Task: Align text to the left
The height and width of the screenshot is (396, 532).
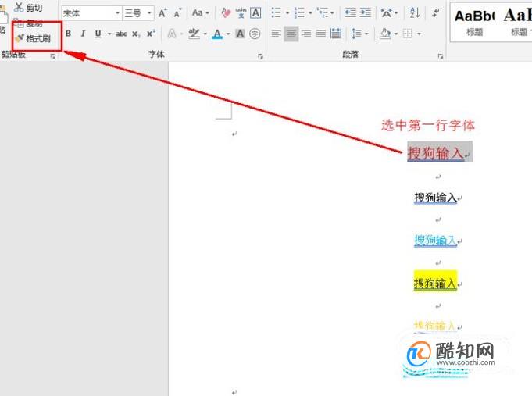Action: [277, 34]
